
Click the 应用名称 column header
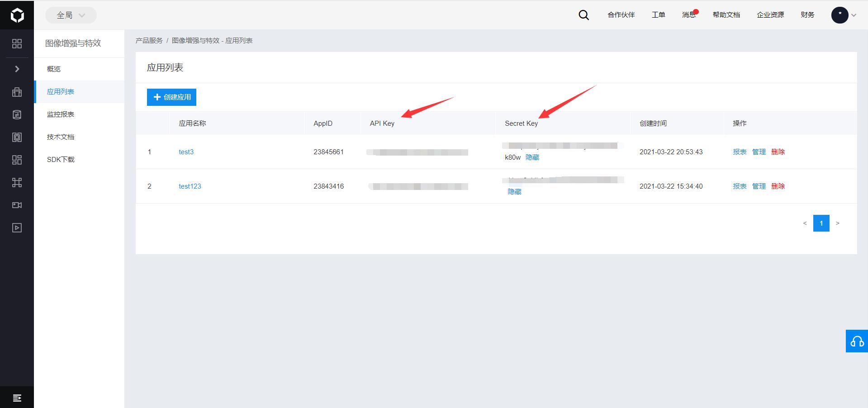[x=192, y=123]
